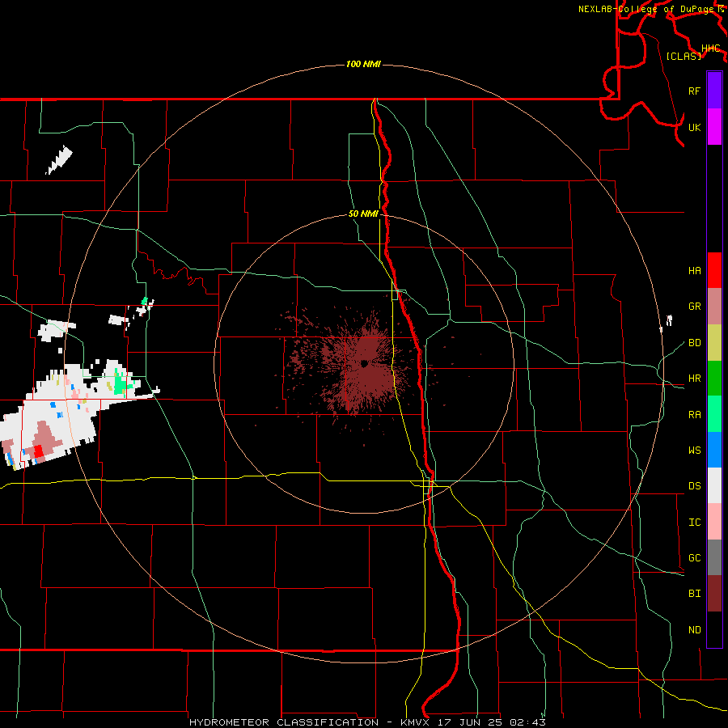Click the 'ND' legend label
The height and width of the screenshot is (728, 728).
(x=695, y=630)
